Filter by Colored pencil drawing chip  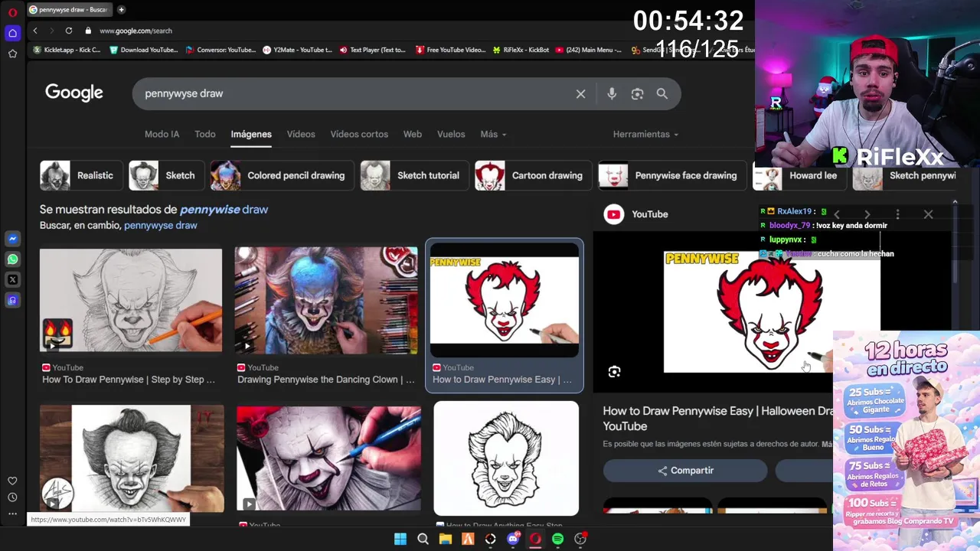tap(282, 175)
